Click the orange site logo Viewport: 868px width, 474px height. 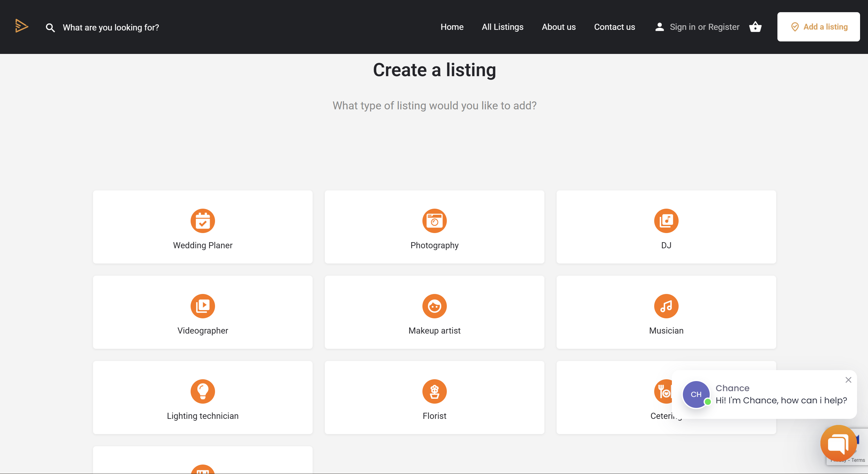tap(22, 26)
